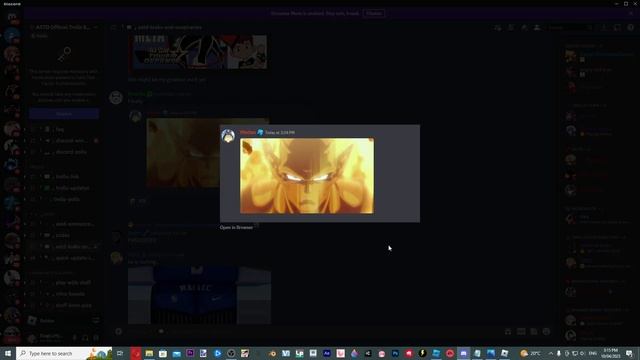This screenshot has height=360, width=640.
Task: Open Discord user settings gear
Action: [96, 338]
